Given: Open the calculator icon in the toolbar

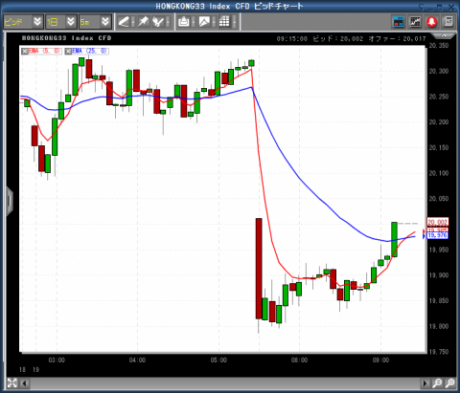Looking at the screenshot, I should (448, 22).
